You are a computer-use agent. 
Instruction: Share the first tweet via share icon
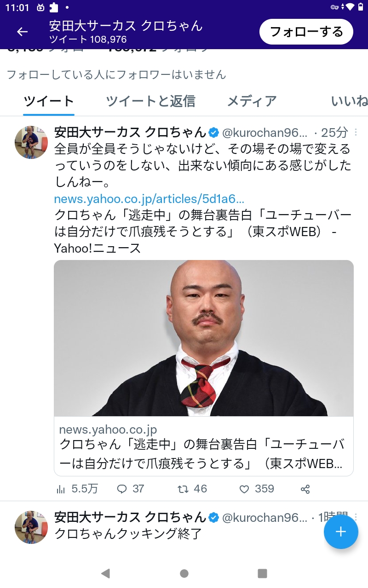pyautogui.click(x=305, y=489)
